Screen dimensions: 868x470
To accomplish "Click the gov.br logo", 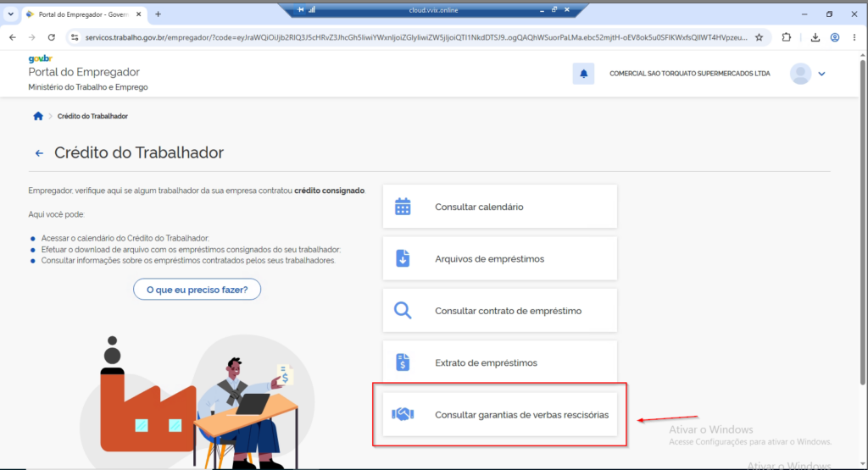I will [x=41, y=58].
